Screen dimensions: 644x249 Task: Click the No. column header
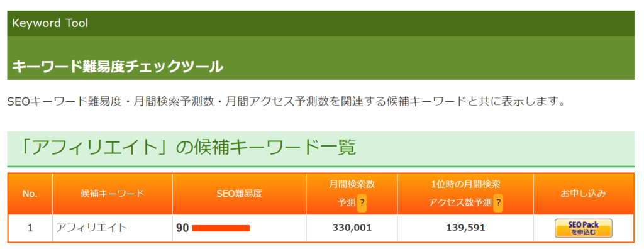(x=30, y=194)
